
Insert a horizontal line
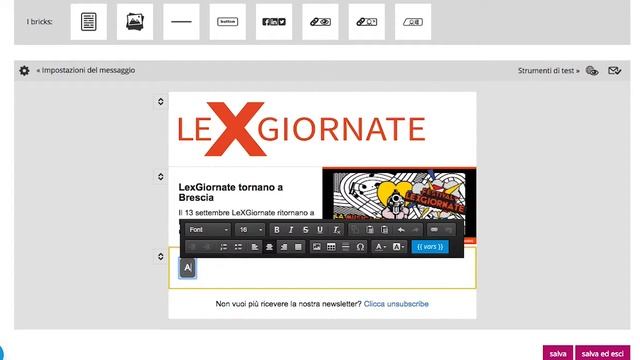click(346, 247)
